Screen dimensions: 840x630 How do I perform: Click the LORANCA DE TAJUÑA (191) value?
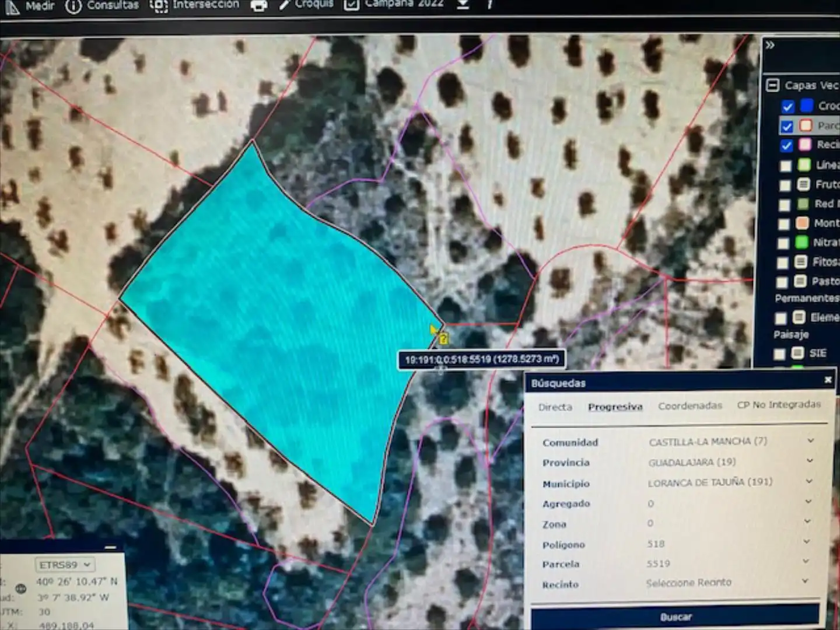tap(710, 482)
